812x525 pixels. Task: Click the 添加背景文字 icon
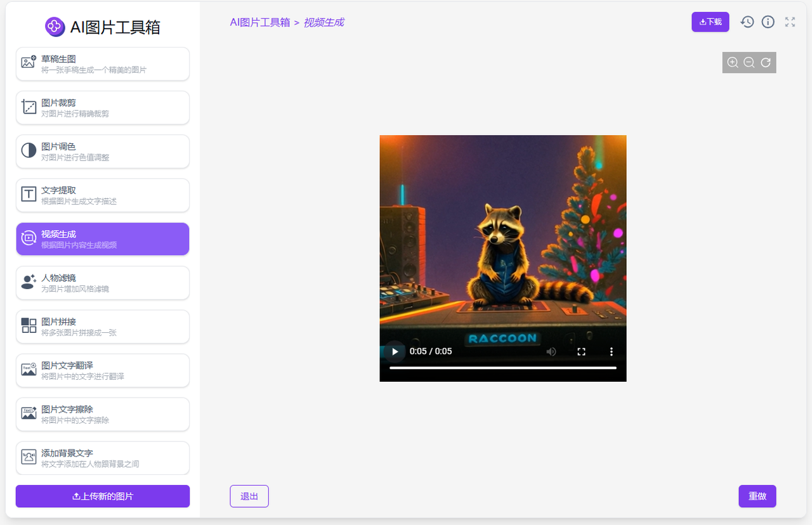coord(29,457)
